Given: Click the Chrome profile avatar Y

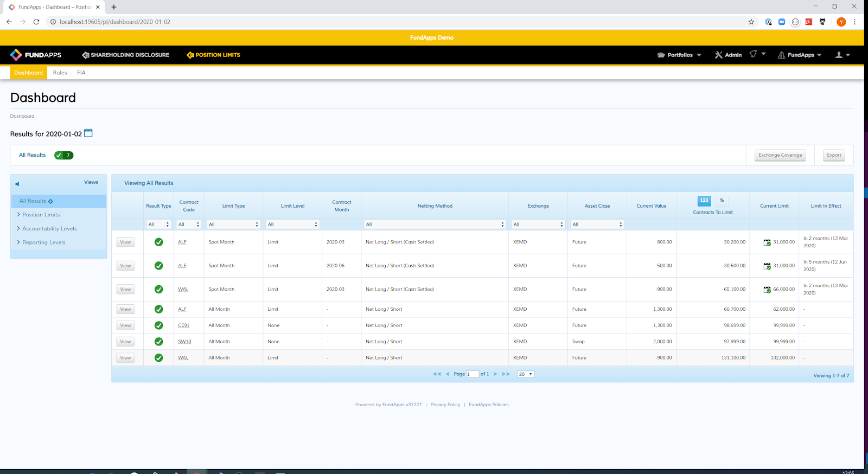Looking at the screenshot, I should (x=841, y=22).
